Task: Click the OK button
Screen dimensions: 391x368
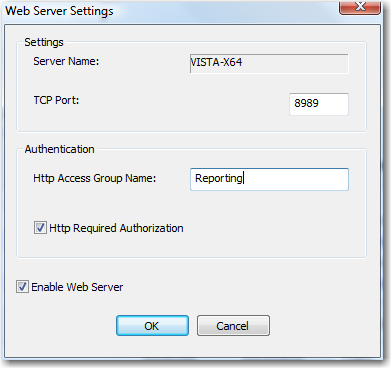Action: coord(152,326)
